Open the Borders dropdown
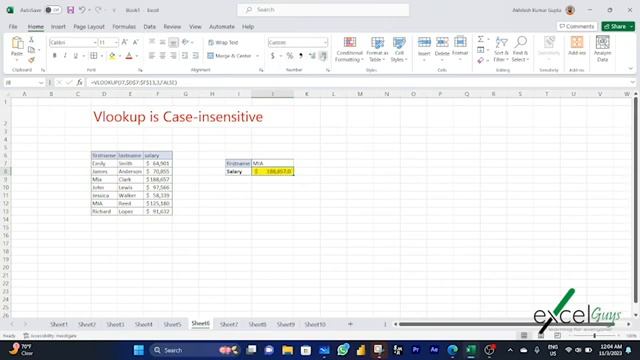Viewport: 640px width, 360px height. (x=101, y=56)
